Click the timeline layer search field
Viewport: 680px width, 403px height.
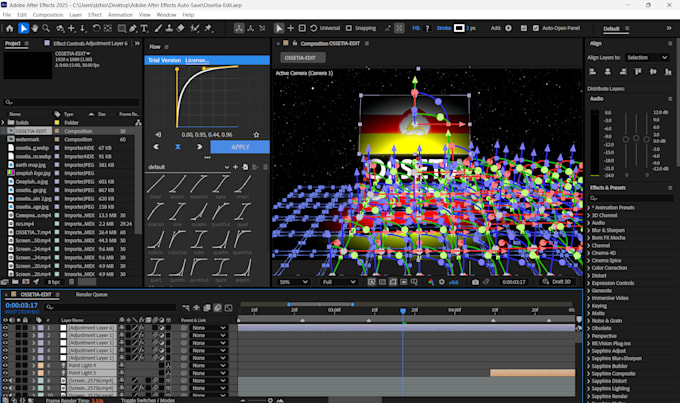[x=111, y=307]
